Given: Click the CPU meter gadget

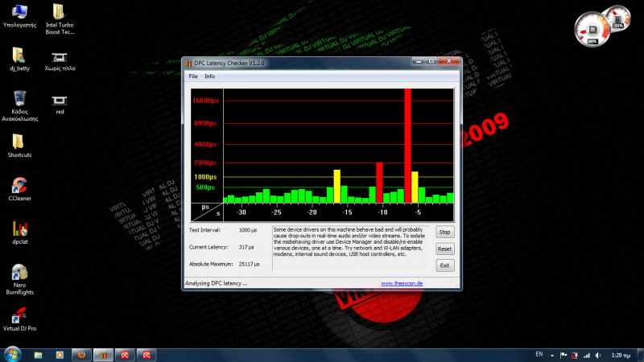Looking at the screenshot, I should coord(592,30).
